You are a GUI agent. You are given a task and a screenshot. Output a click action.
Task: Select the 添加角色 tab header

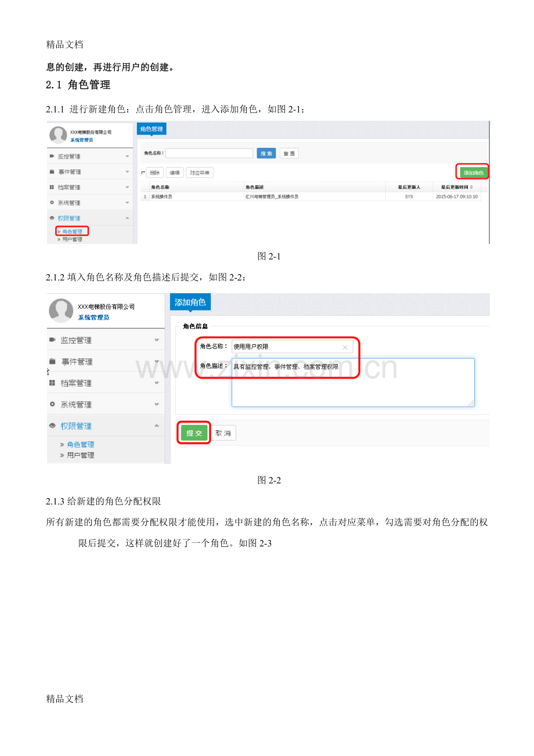[190, 302]
